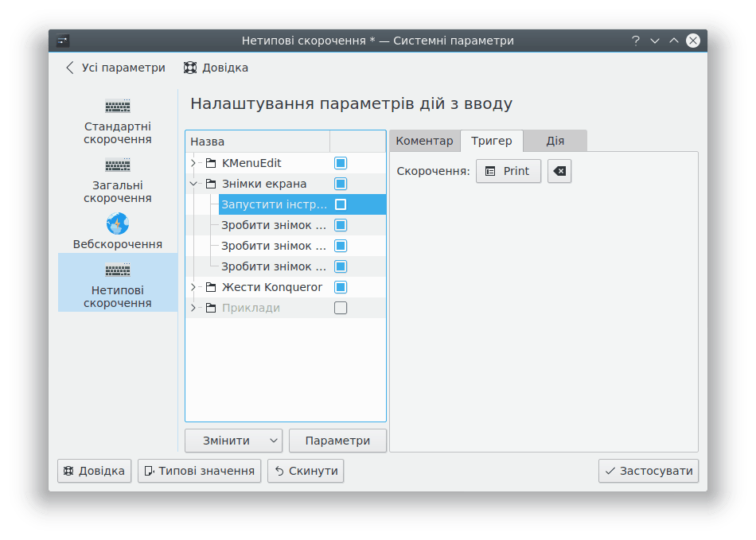Disable the KMenuEdit group checkbox

341,163
